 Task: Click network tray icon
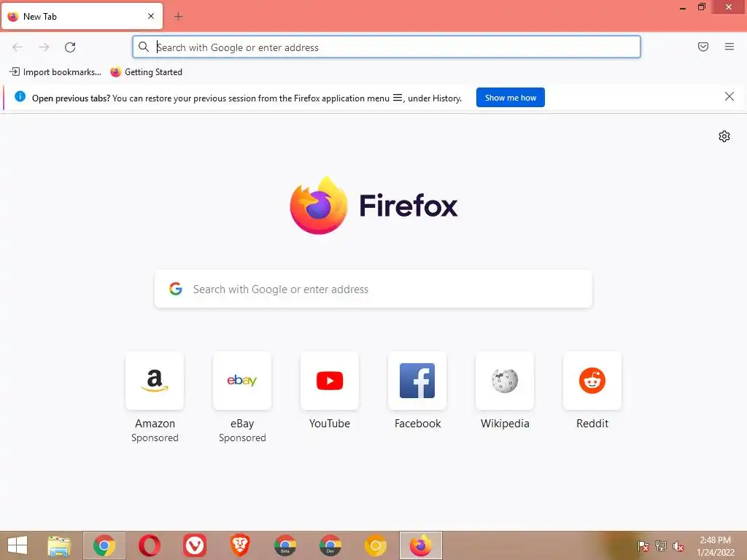tap(661, 545)
